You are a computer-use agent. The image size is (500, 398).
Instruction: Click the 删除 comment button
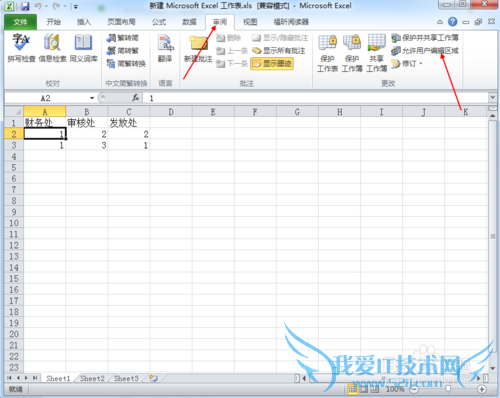click(x=229, y=38)
